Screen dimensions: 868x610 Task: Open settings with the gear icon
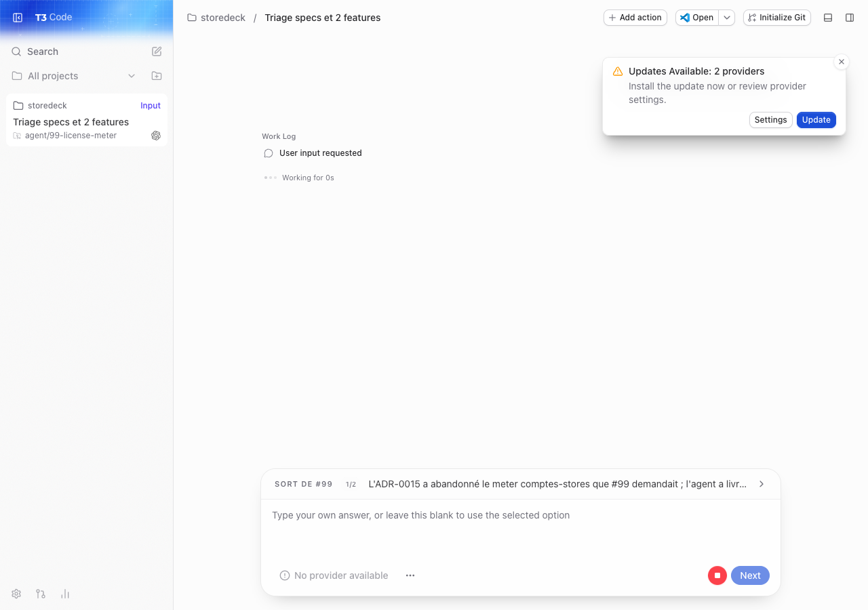(16, 594)
